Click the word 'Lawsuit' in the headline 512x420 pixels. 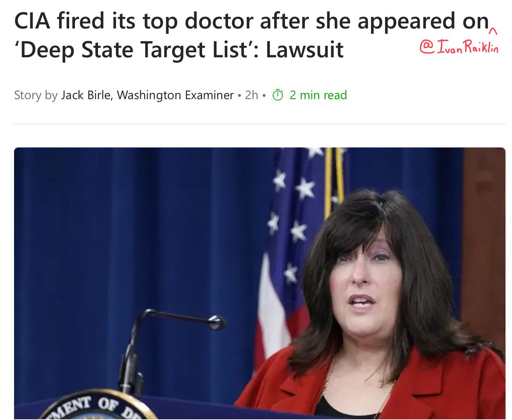pyautogui.click(x=304, y=49)
